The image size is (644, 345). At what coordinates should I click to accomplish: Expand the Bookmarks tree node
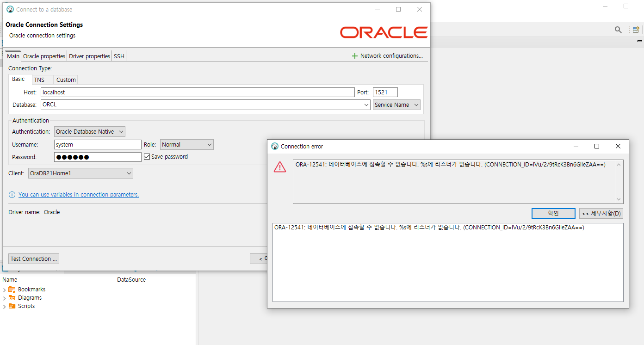pos(5,289)
